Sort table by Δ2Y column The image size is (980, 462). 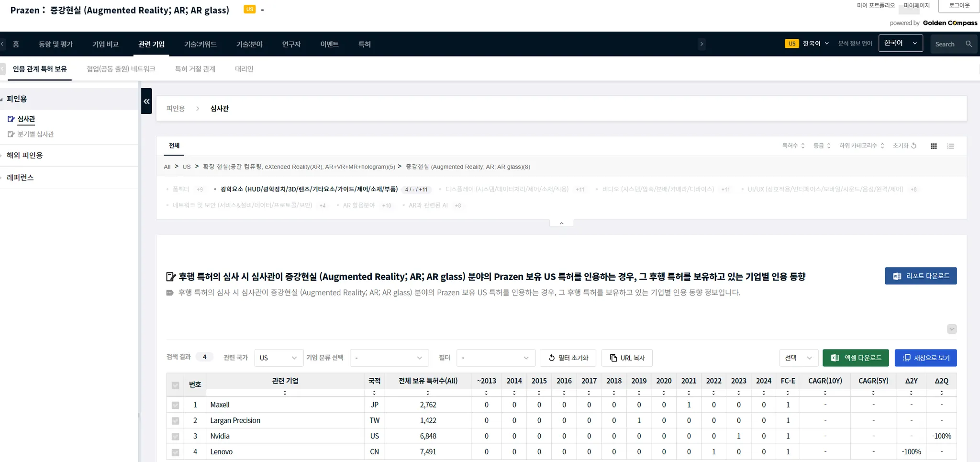pos(911,393)
